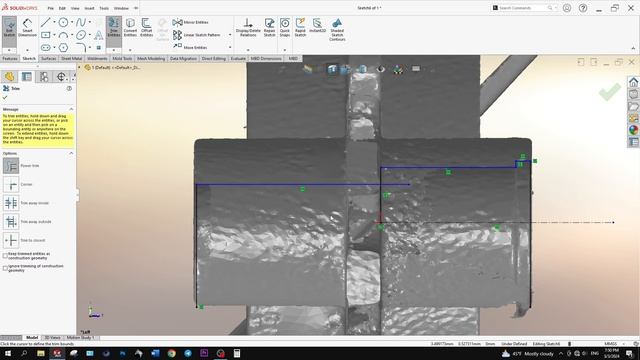Image resolution: width=640 pixels, height=360 pixels.
Task: Click Rapid Sketch
Action: [x=300, y=27]
